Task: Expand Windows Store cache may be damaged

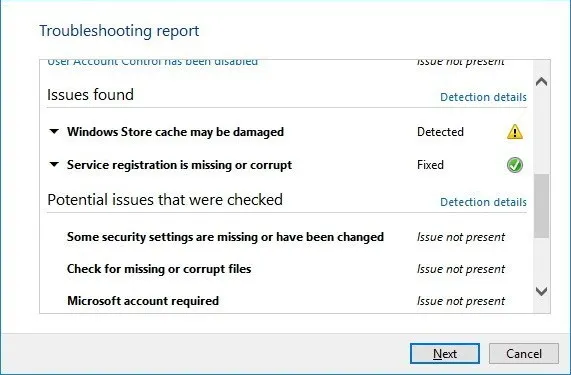Action: point(54,131)
